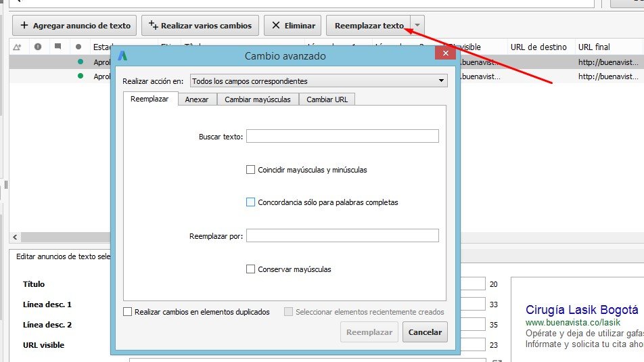The width and height of the screenshot is (644, 362).
Task: Click the Reemplazar por input field
Action: (342, 236)
